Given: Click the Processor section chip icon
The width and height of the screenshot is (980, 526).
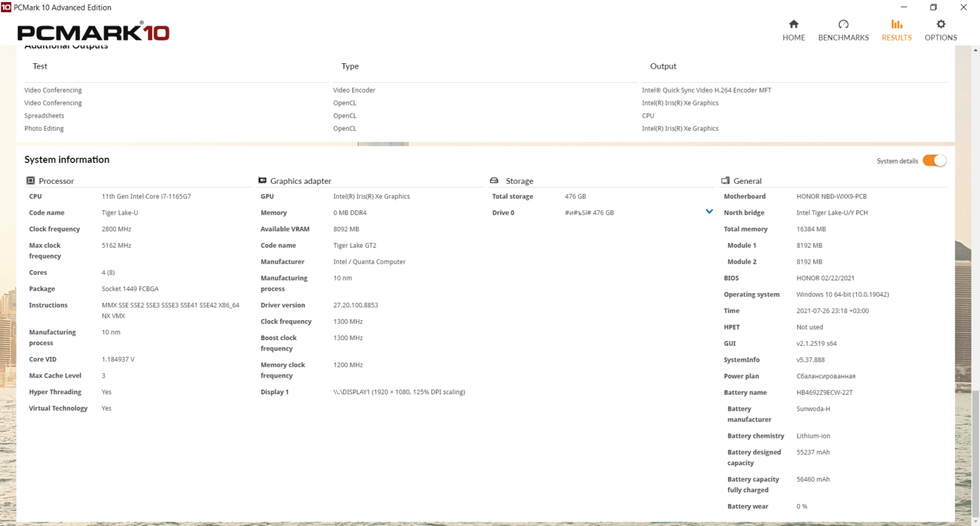Looking at the screenshot, I should click(31, 181).
